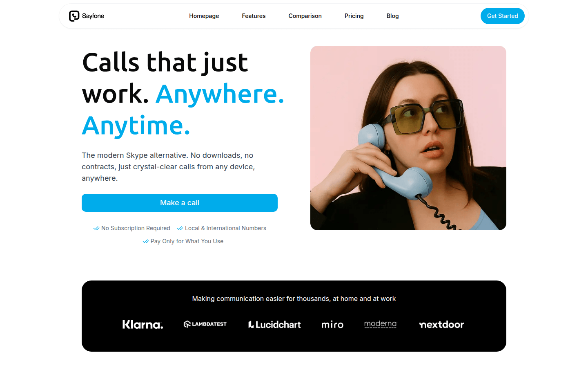Click the Get Started button

(x=503, y=16)
